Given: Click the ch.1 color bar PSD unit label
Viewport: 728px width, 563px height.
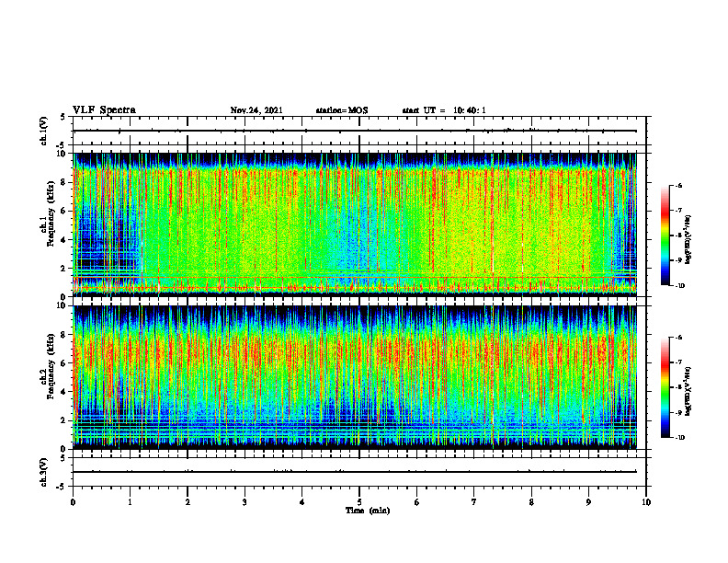Looking at the screenshot, I should [688, 240].
